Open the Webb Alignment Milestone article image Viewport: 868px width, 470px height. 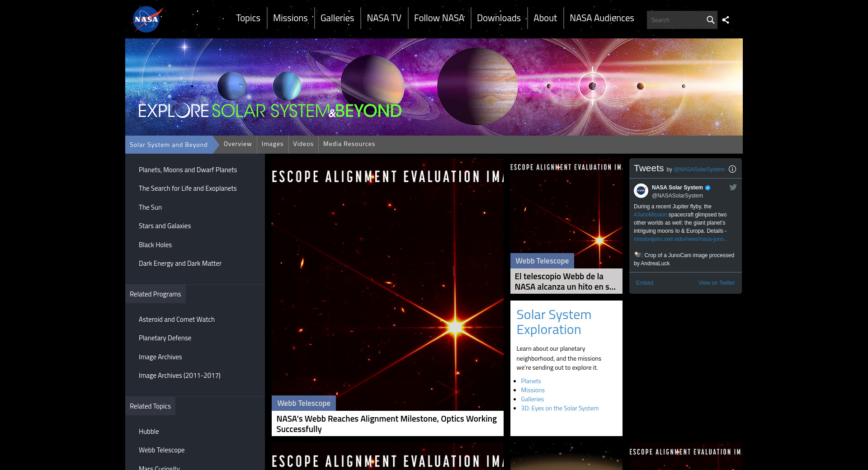[387, 285]
